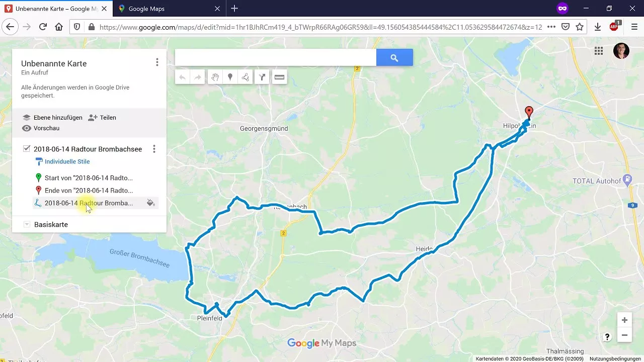Click the map search input field
Screen dimensions: 644x362
275,57
